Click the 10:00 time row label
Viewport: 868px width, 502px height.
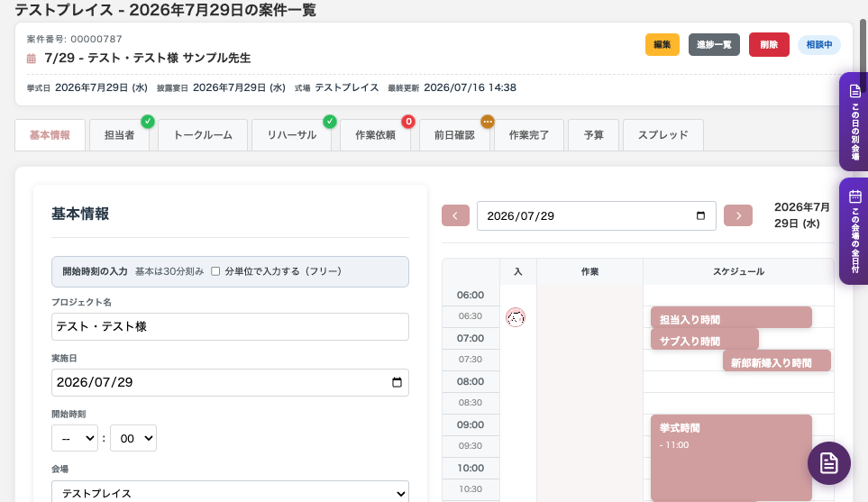(x=471, y=468)
